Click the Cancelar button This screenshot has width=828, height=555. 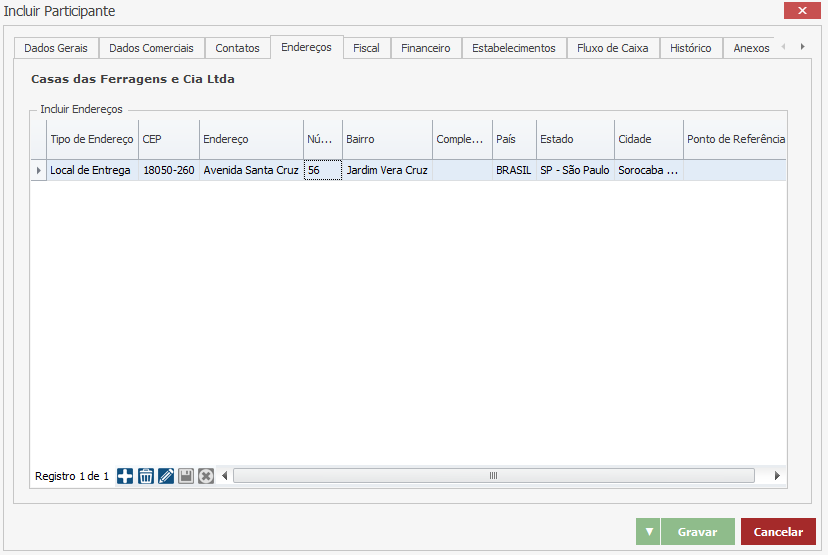pos(778,532)
